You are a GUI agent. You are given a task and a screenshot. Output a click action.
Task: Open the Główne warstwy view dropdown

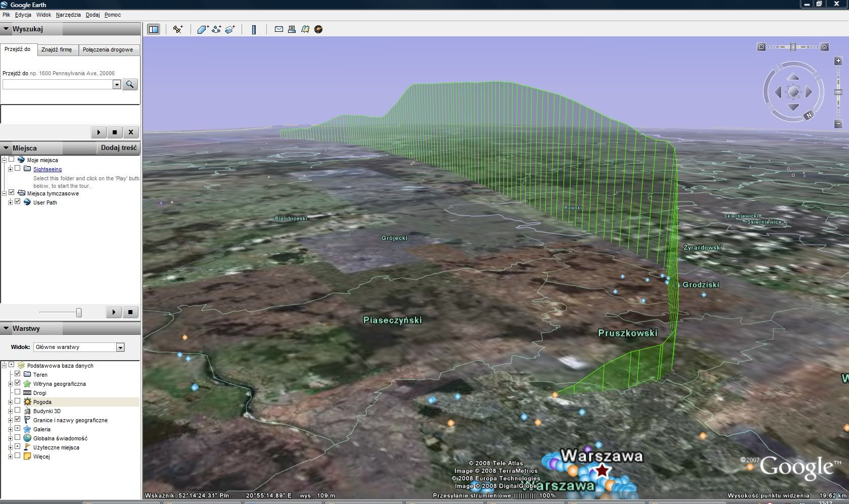click(120, 347)
